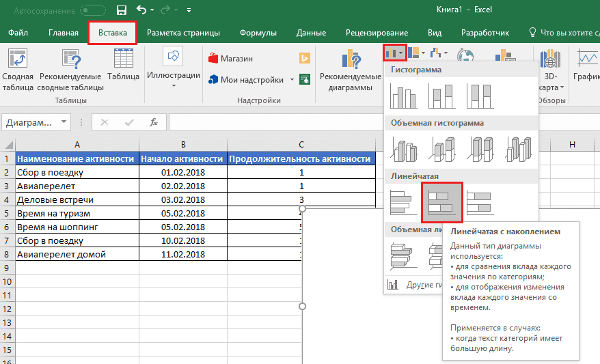
Task: Select the stacked bar chart (Линейчатая с накоплением)
Action: point(441,202)
